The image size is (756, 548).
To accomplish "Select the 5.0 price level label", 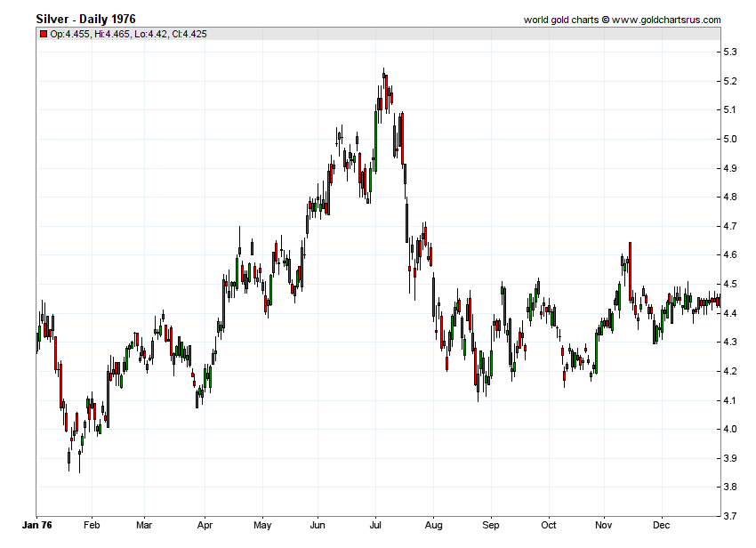I will [x=730, y=140].
